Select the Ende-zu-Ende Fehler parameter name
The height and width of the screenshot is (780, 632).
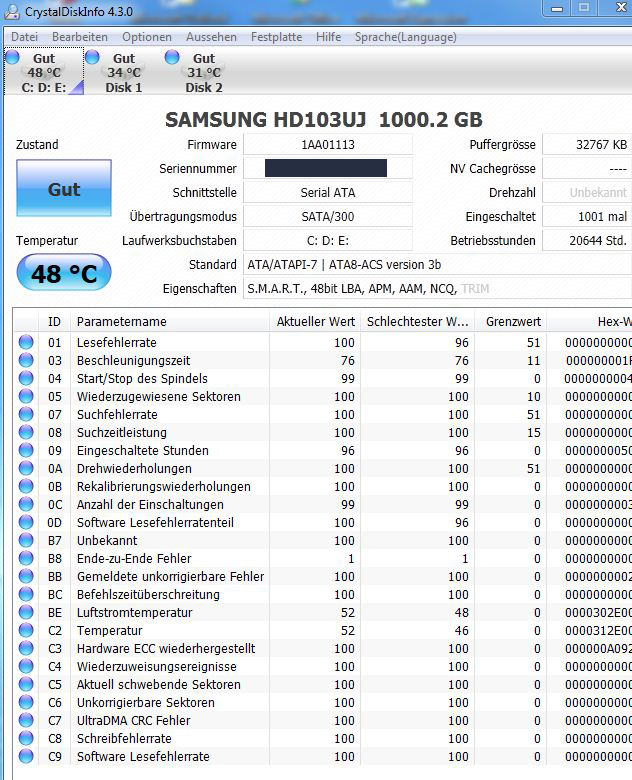click(x=134, y=559)
